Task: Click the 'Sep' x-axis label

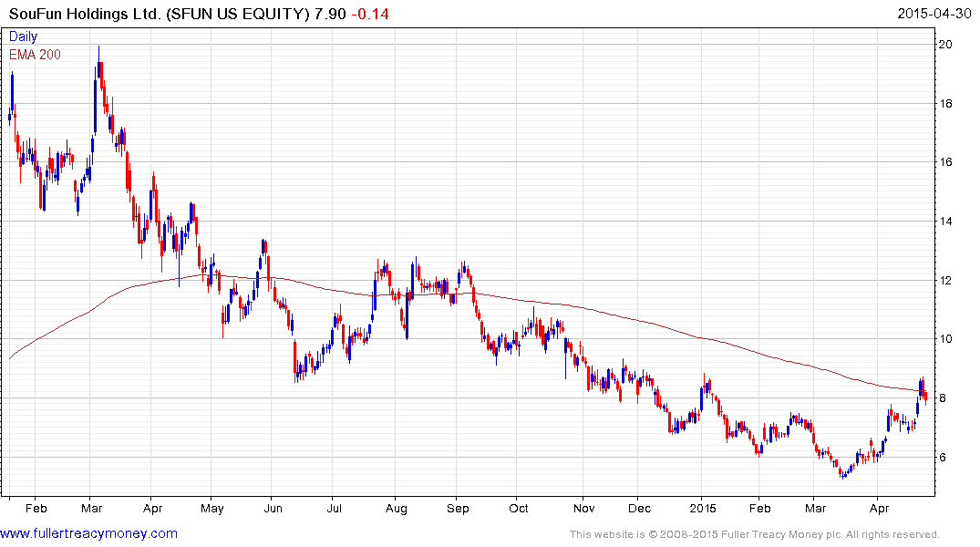Action: pyautogui.click(x=458, y=508)
